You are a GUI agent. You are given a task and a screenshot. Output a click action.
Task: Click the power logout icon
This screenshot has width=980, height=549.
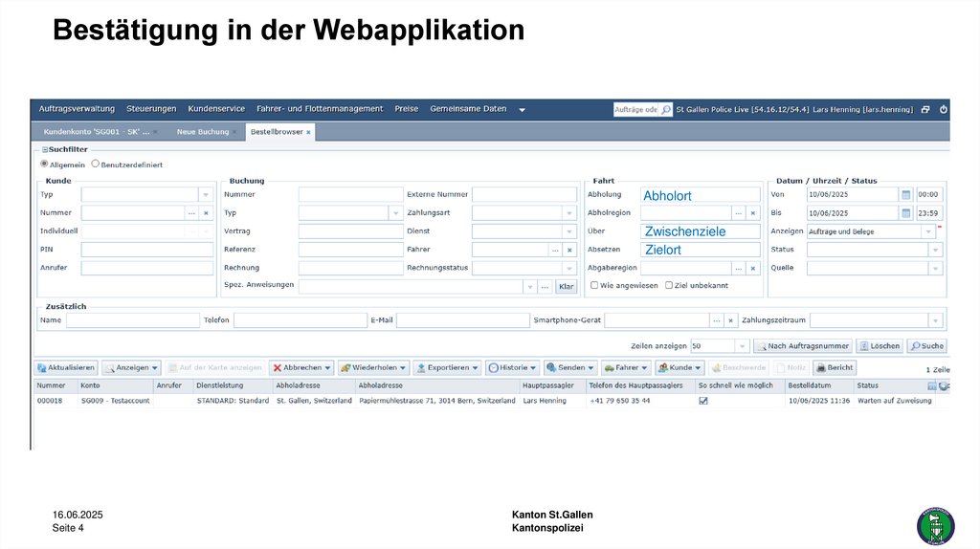click(943, 109)
